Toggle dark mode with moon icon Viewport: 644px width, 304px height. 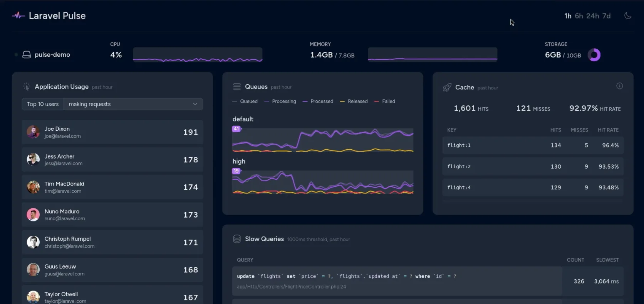pyautogui.click(x=628, y=16)
